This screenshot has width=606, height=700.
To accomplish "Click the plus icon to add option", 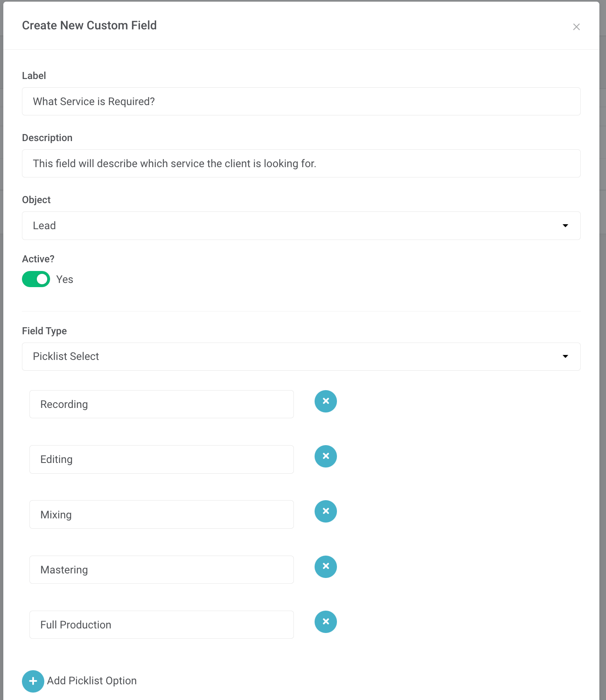I will (33, 681).
